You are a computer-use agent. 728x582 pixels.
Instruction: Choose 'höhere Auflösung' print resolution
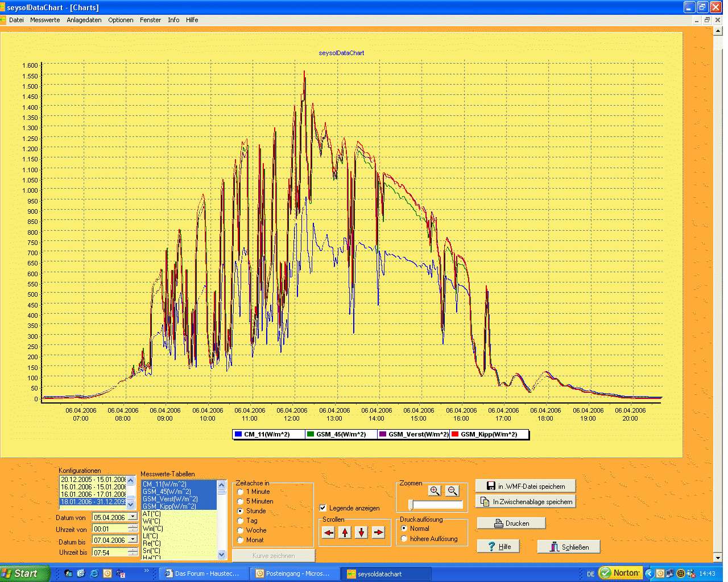[404, 539]
